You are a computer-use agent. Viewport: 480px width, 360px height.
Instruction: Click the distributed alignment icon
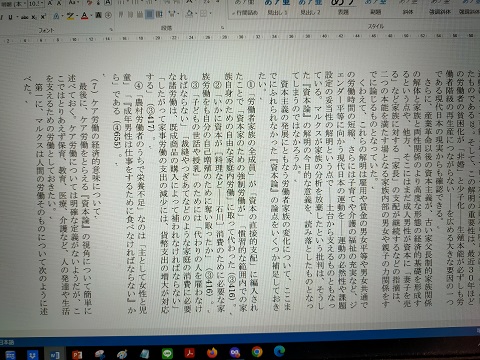[159, 14]
